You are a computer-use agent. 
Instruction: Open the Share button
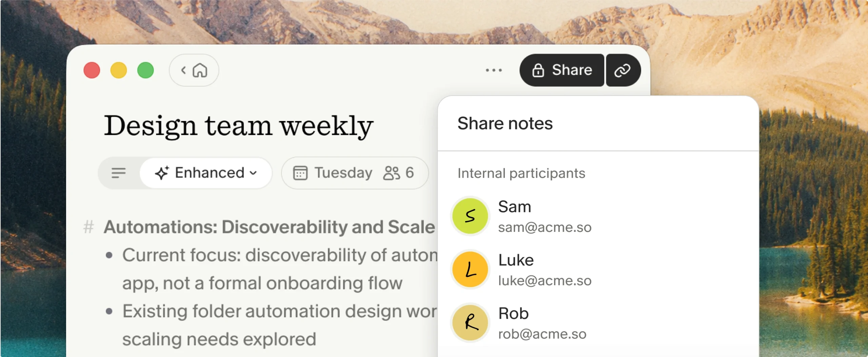[562, 70]
